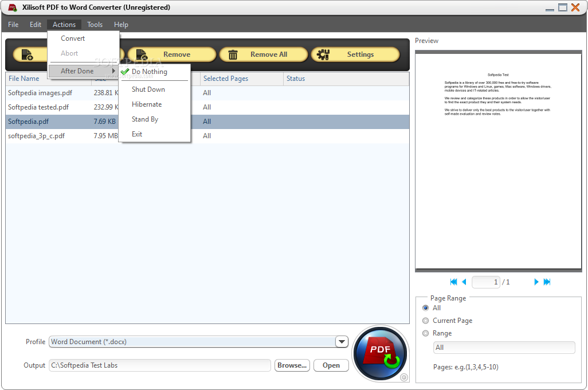Go to next preview page
The image size is (588, 390).
click(x=536, y=282)
